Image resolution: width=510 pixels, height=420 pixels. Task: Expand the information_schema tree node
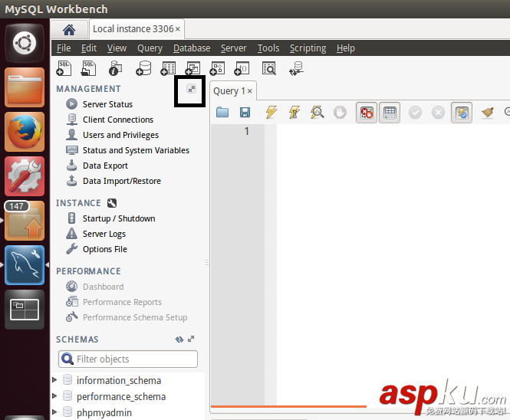coord(54,379)
